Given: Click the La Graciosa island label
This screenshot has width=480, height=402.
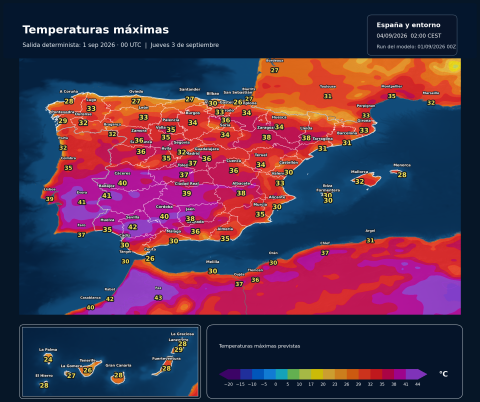Looking at the screenshot, I should [x=182, y=334].
